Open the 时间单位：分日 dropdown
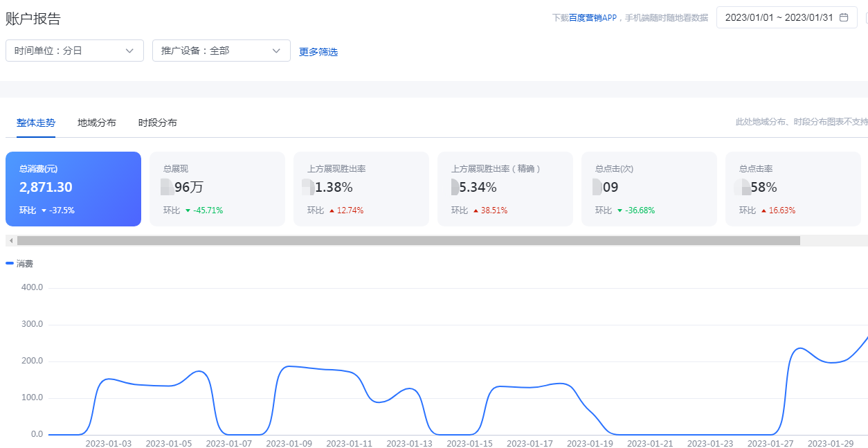Image resolution: width=868 pixels, height=448 pixels. pyautogui.click(x=75, y=51)
